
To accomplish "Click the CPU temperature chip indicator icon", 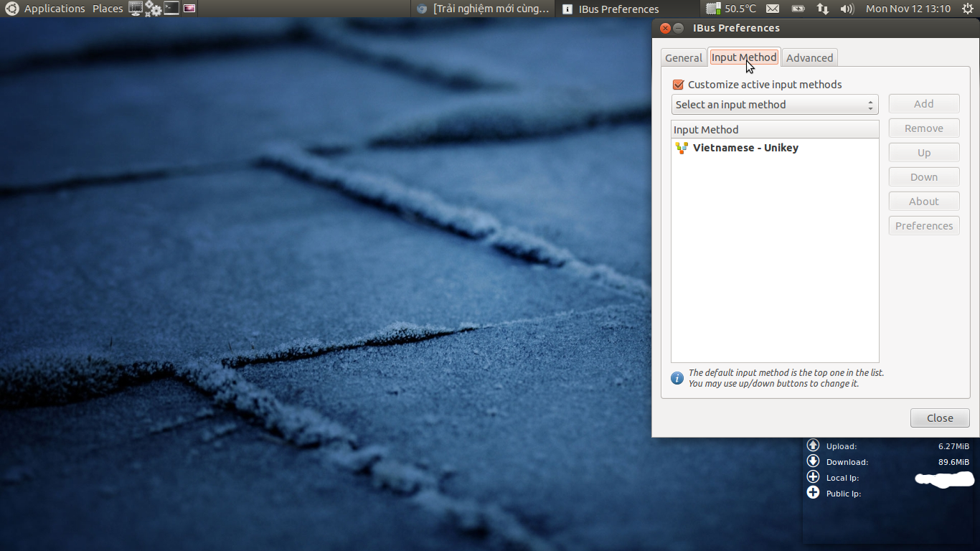I will [x=713, y=9].
